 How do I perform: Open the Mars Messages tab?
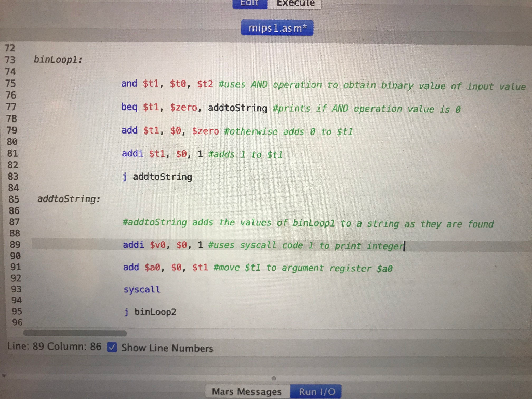pos(246,391)
